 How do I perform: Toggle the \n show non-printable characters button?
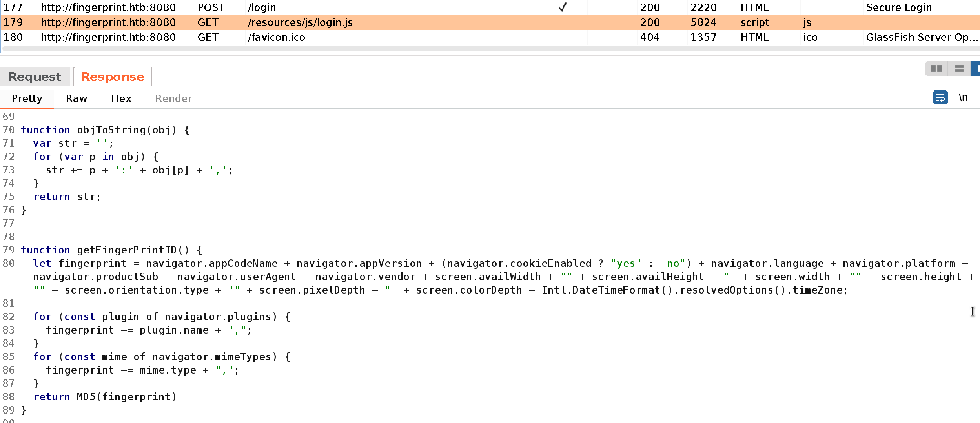(963, 97)
